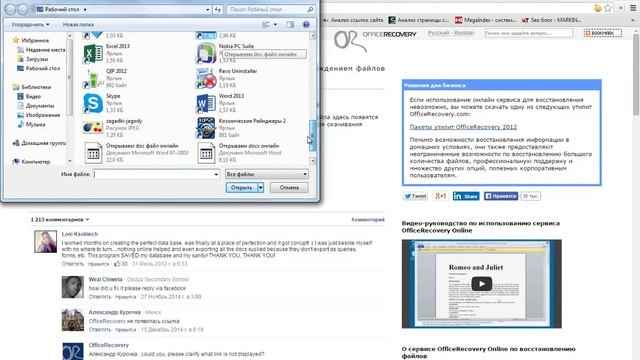640x360 pixels.
Task: Click the browser bookmark star icon
Action: [608, 8]
